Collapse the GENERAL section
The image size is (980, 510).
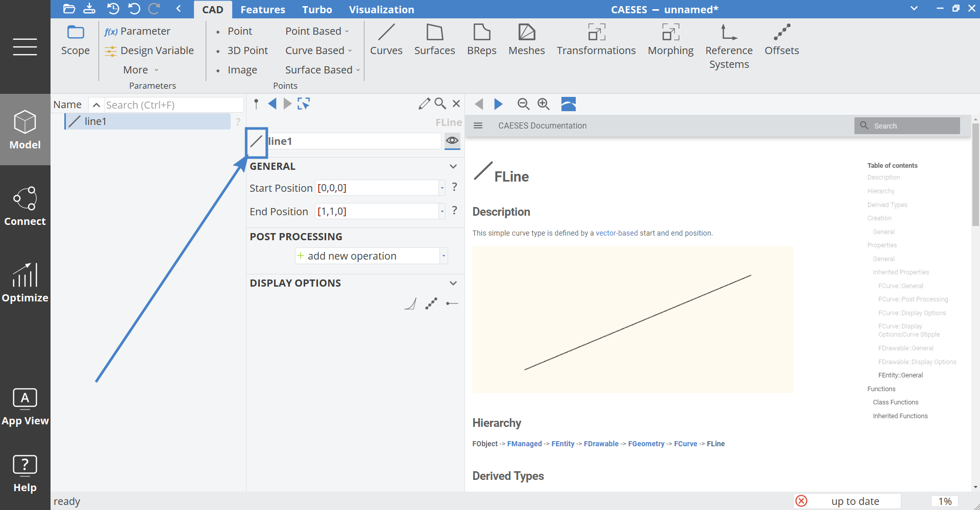coord(453,167)
